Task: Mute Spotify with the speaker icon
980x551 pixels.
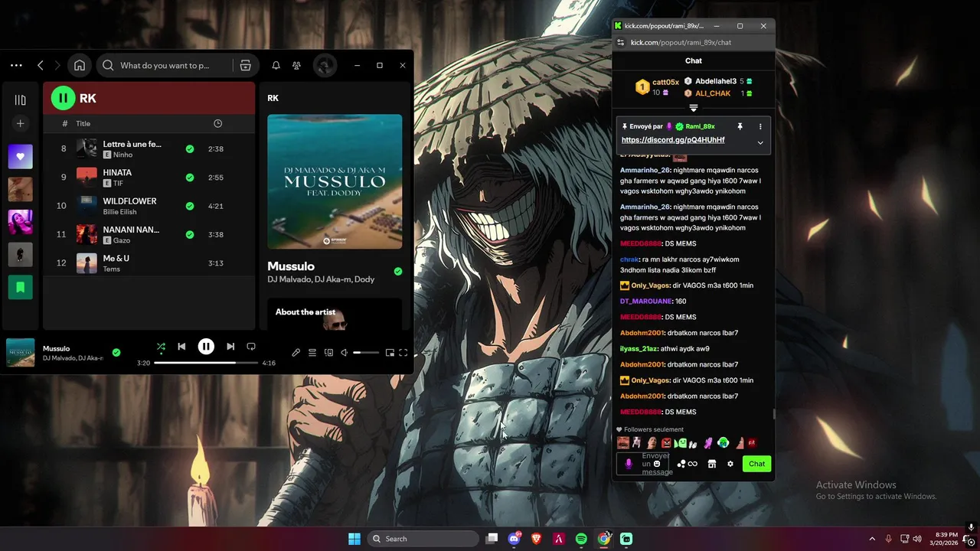Action: coord(344,353)
